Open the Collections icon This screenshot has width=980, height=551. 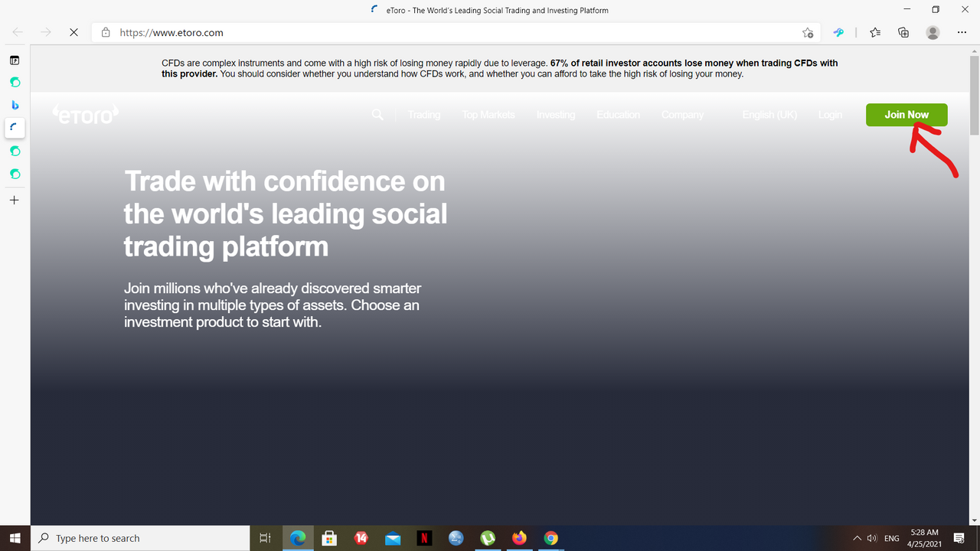[x=903, y=33]
